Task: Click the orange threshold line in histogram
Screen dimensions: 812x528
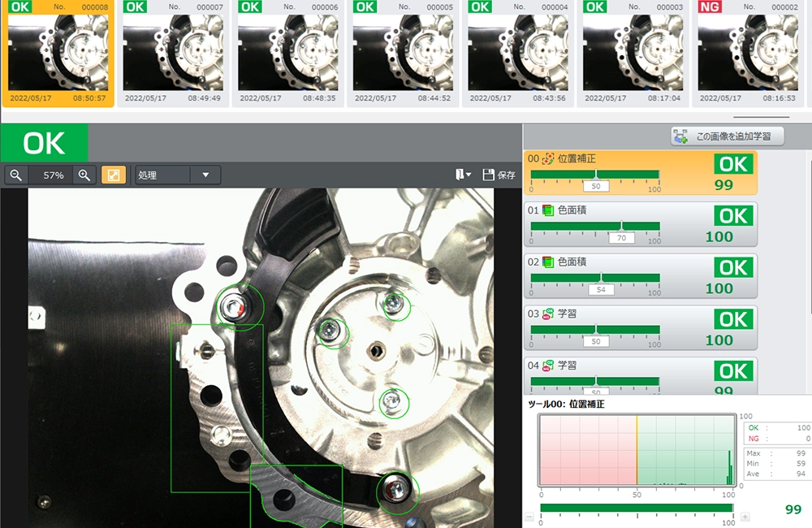Action: point(637,450)
